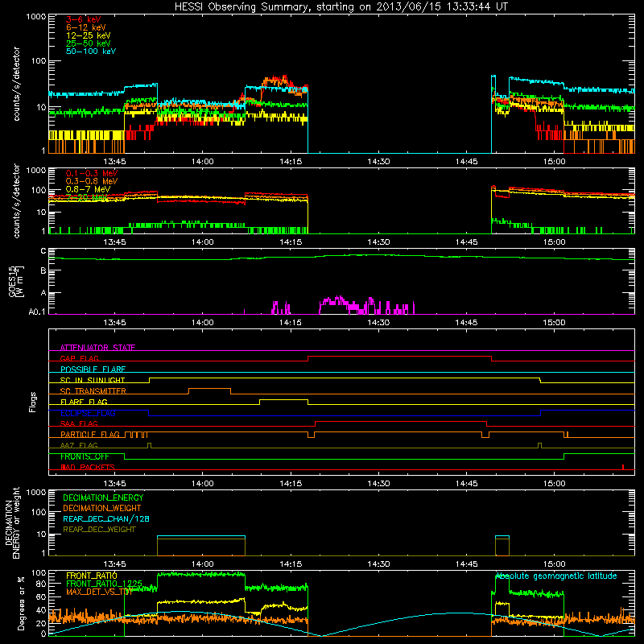This screenshot has width=644, height=644.
Task: Click the "GOES15" axis label
Action: pyautogui.click(x=12, y=281)
